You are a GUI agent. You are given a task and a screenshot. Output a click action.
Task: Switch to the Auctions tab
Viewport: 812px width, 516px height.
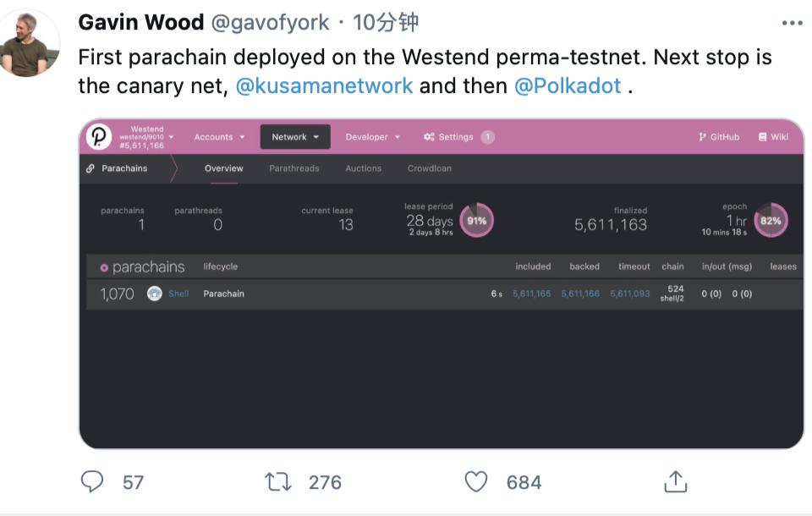click(x=362, y=167)
